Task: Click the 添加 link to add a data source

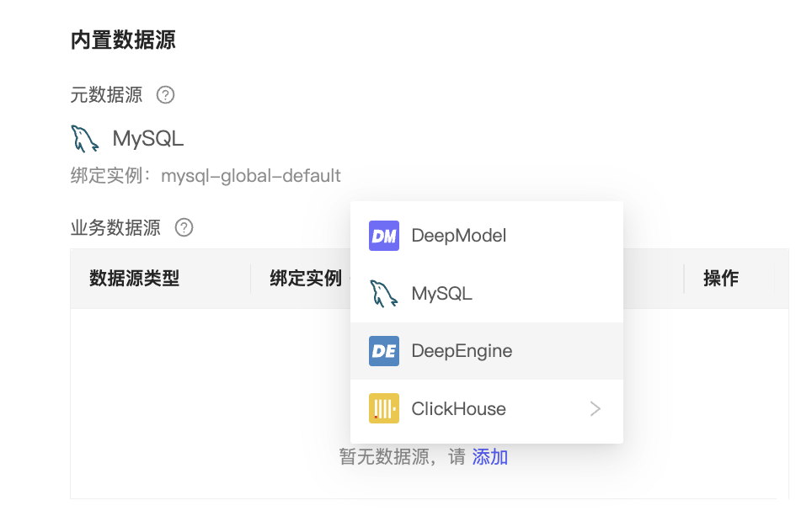Action: coord(490,457)
